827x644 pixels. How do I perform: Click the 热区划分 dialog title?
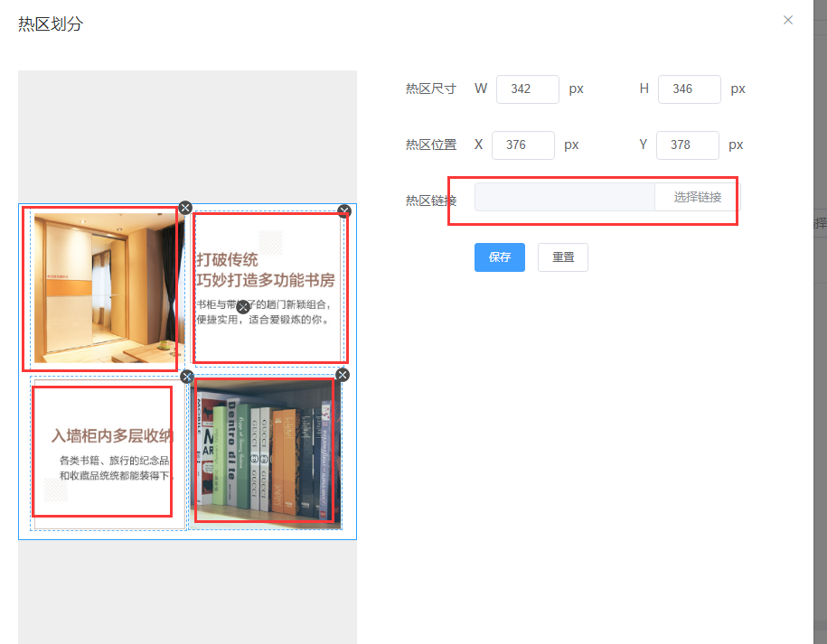[x=51, y=23]
